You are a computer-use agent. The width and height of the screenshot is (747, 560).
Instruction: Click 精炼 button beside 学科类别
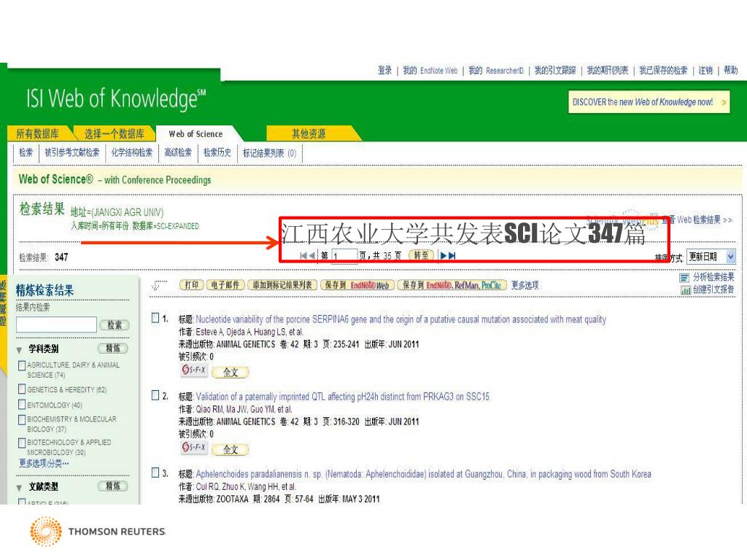click(113, 348)
